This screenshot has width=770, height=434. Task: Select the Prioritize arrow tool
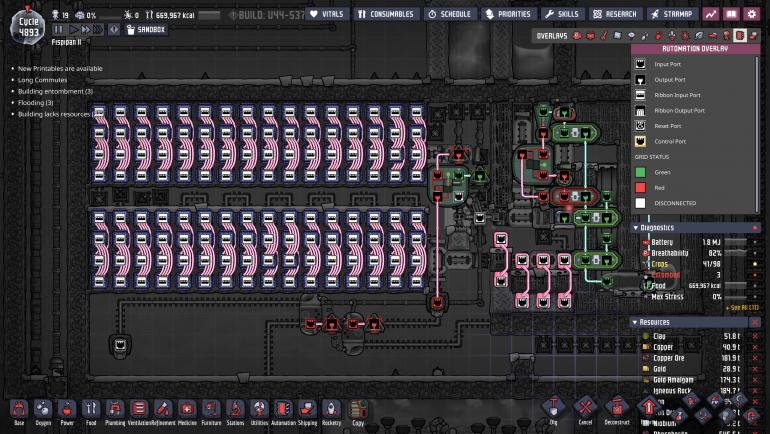click(x=648, y=408)
